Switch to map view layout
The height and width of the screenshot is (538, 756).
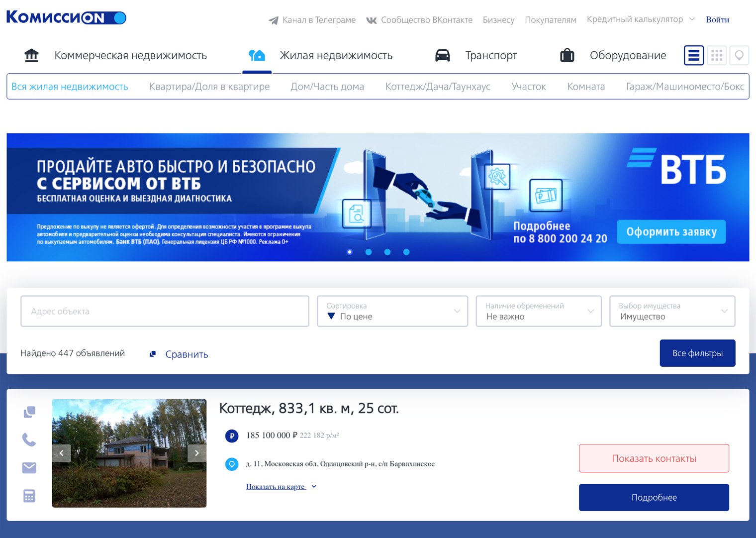point(739,55)
